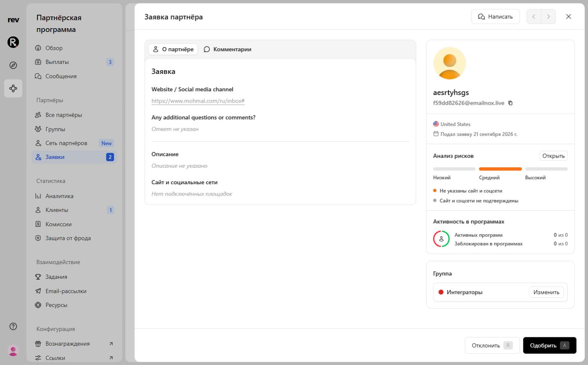Click the user avatar in left rail
This screenshot has width=588, height=365.
tap(13, 350)
